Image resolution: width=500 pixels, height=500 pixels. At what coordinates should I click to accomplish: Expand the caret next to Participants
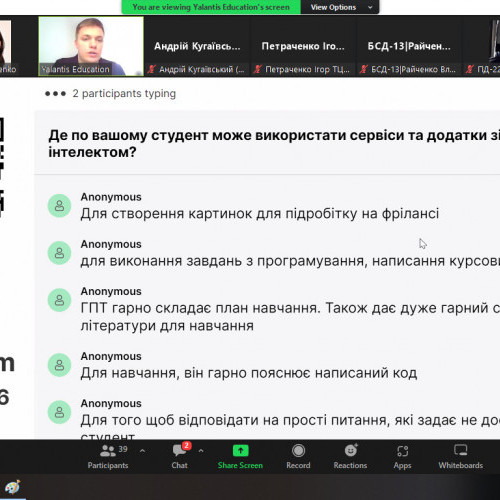pyautogui.click(x=142, y=451)
